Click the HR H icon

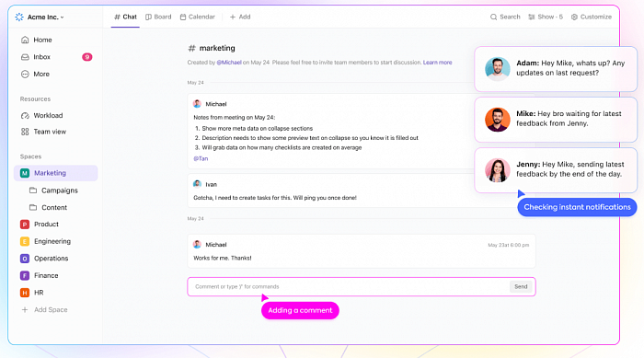25,293
